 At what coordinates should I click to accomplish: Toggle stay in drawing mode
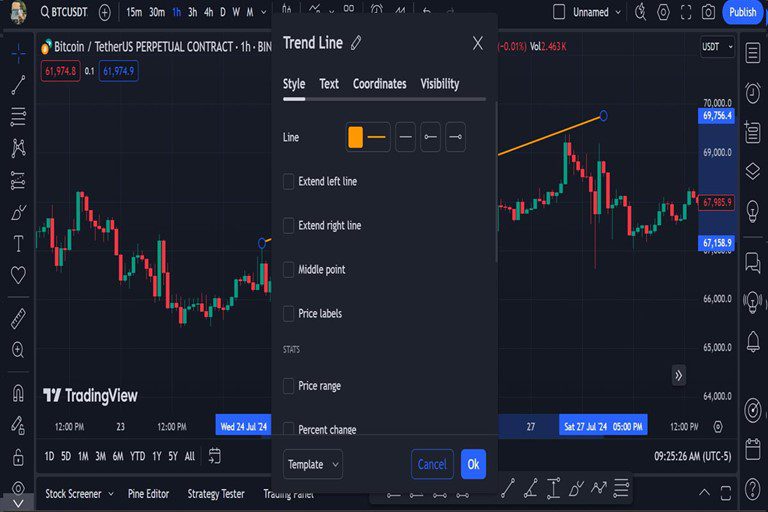click(x=18, y=425)
